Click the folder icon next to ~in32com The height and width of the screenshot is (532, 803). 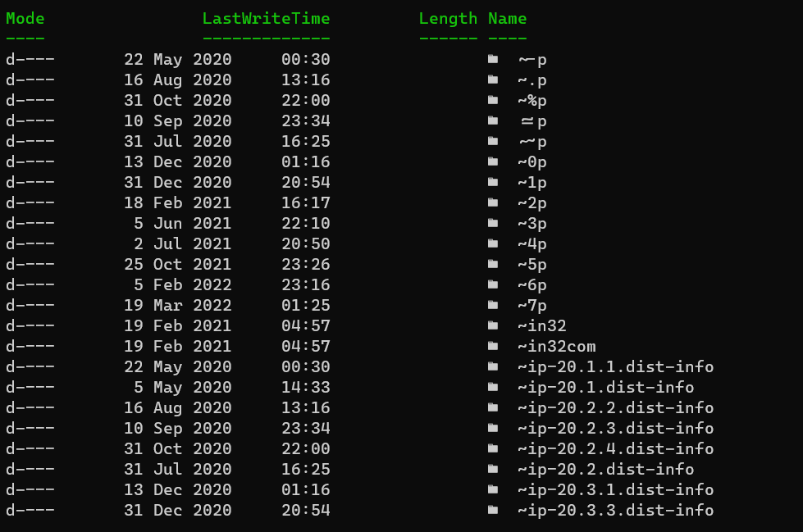(492, 346)
